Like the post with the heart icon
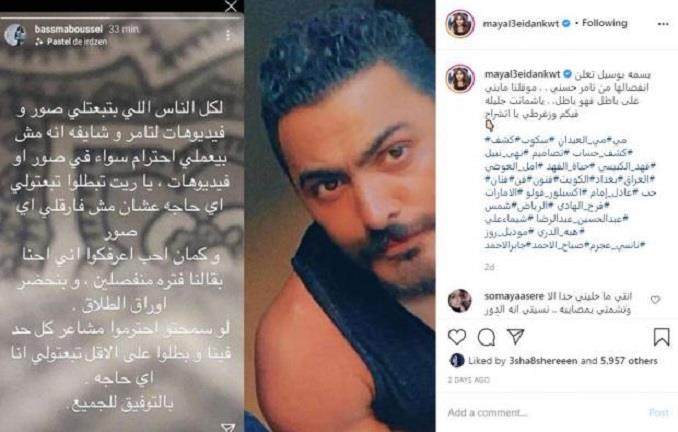This screenshot has width=678, height=432. tap(457, 337)
